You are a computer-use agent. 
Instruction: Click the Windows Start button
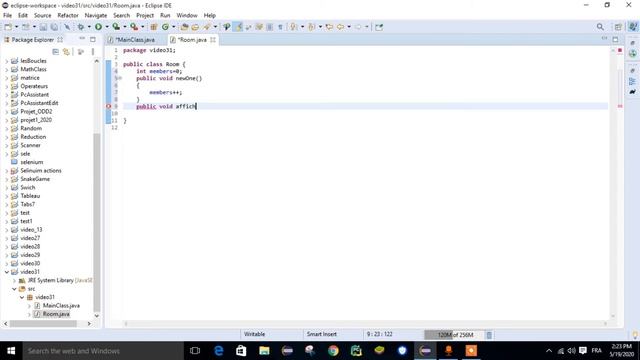[11, 351]
